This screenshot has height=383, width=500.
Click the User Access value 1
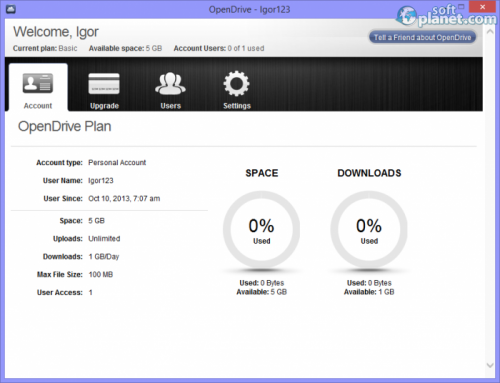pos(90,293)
